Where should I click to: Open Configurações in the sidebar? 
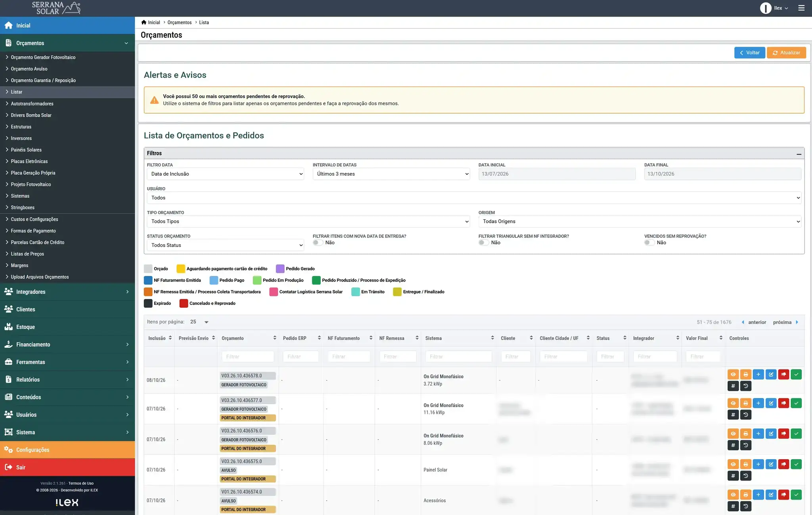point(67,450)
